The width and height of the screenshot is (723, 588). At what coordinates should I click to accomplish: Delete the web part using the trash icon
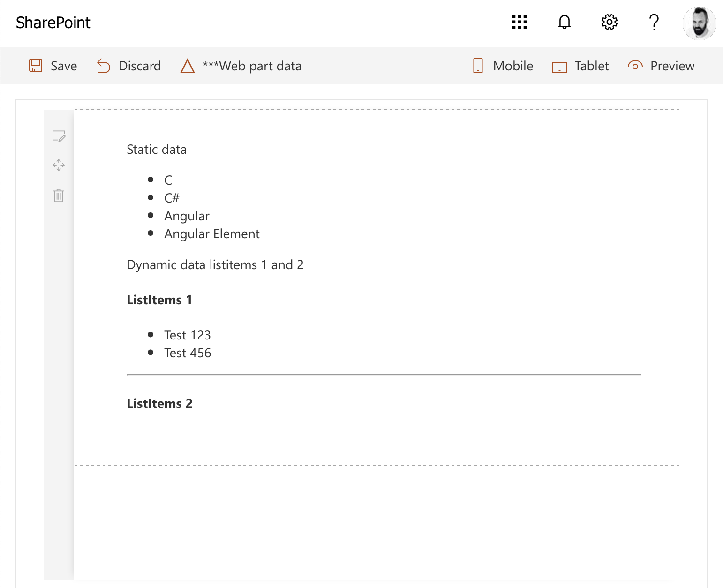pos(59,196)
